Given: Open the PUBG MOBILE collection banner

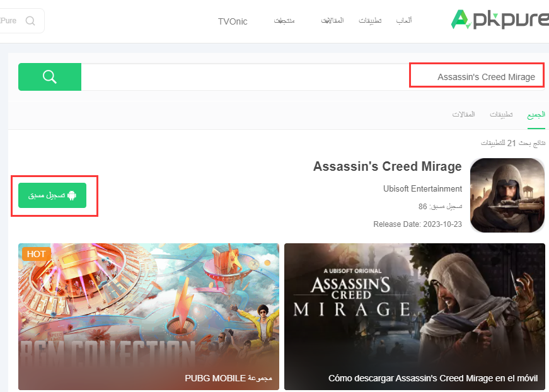Looking at the screenshot, I should (x=149, y=316).
